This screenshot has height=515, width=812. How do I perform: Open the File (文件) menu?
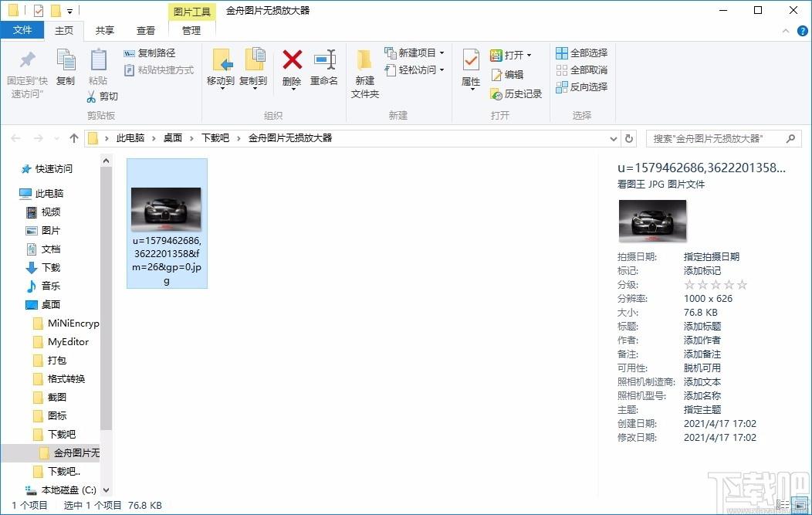tap(22, 30)
